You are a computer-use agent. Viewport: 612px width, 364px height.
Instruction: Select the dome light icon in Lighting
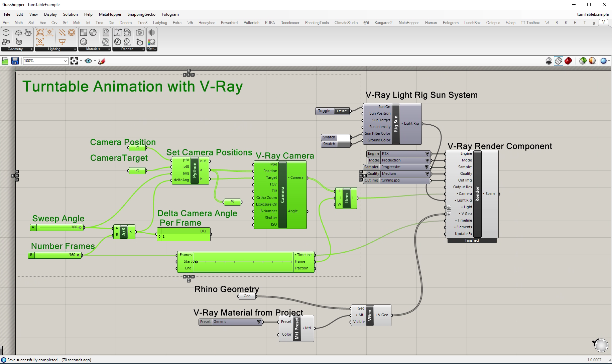[x=40, y=32]
